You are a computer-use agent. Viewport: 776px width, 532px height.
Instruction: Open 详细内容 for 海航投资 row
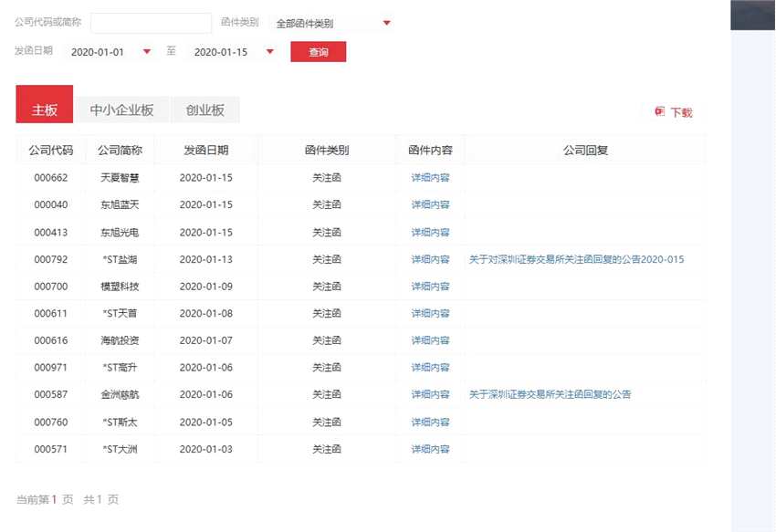click(430, 340)
